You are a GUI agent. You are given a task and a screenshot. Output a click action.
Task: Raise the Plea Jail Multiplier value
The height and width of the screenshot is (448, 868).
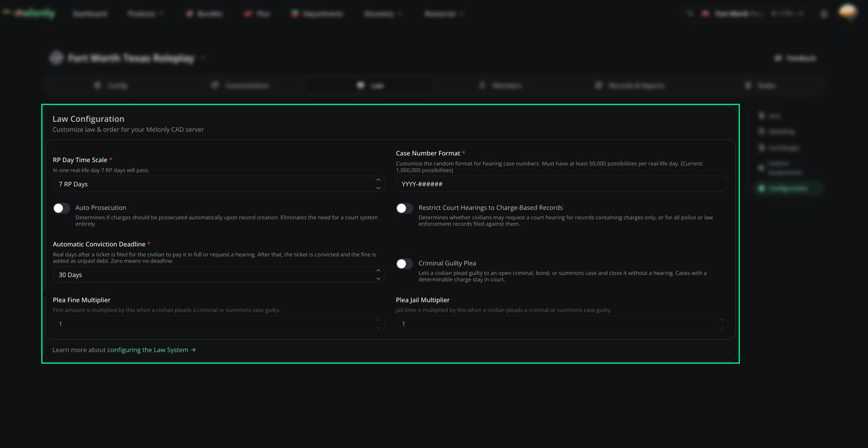point(721,320)
